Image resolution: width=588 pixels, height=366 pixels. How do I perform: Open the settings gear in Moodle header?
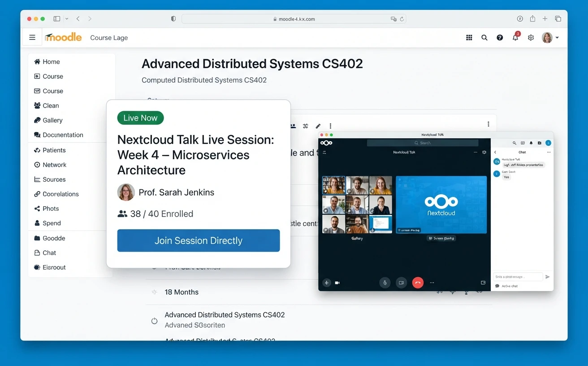(531, 38)
